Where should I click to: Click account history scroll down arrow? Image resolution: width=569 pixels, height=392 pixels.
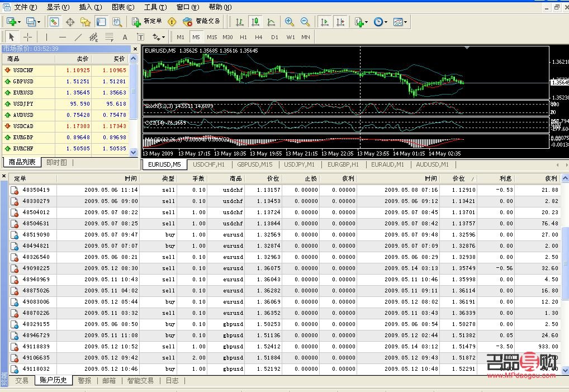[x=565, y=371]
